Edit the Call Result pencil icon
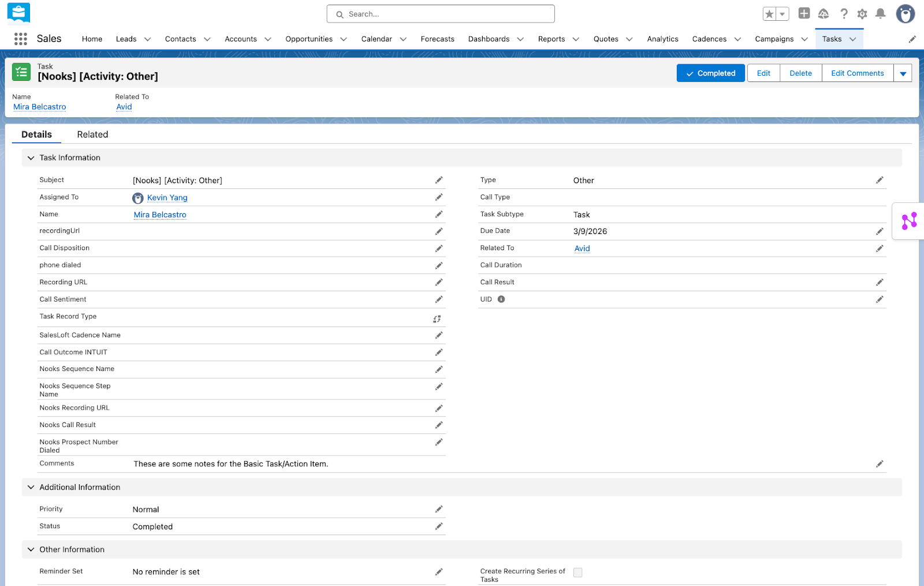Viewport: 924px width, 586px height. point(880,282)
